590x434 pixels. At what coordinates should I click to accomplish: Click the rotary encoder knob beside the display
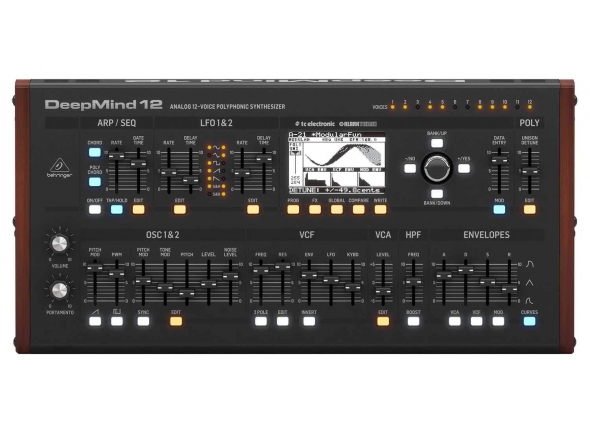pyautogui.click(x=437, y=168)
